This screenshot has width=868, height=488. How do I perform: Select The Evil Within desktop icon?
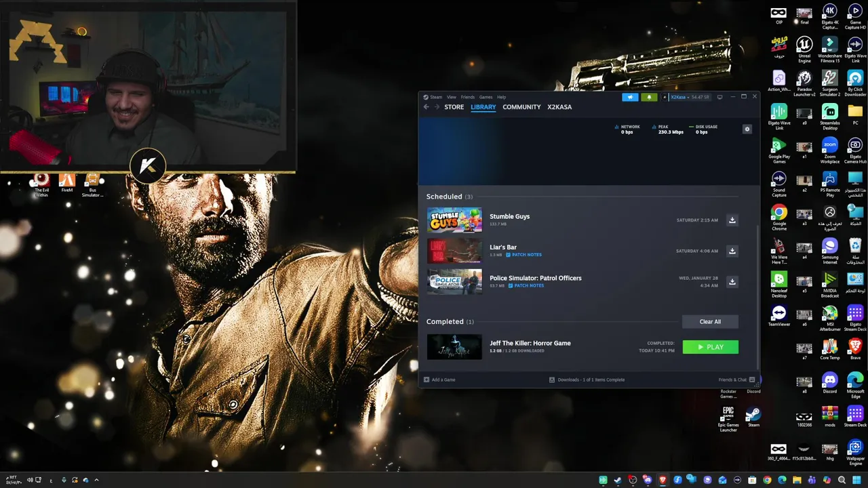coord(41,184)
